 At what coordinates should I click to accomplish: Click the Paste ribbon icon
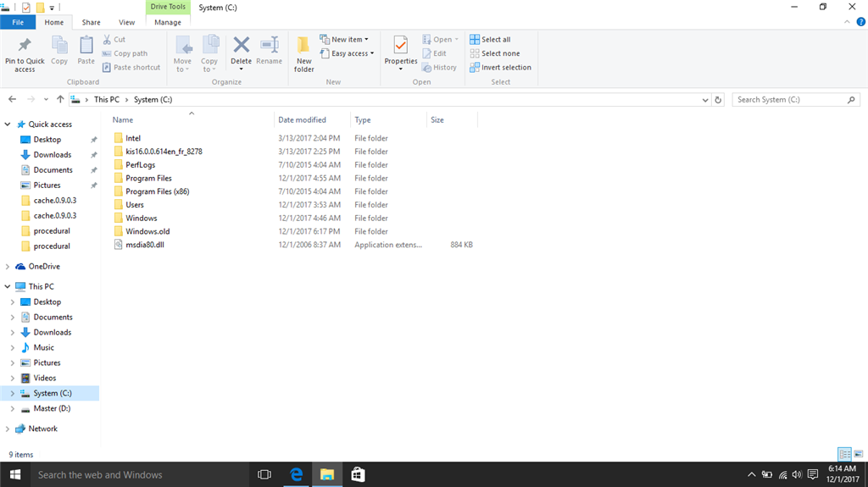coord(86,46)
